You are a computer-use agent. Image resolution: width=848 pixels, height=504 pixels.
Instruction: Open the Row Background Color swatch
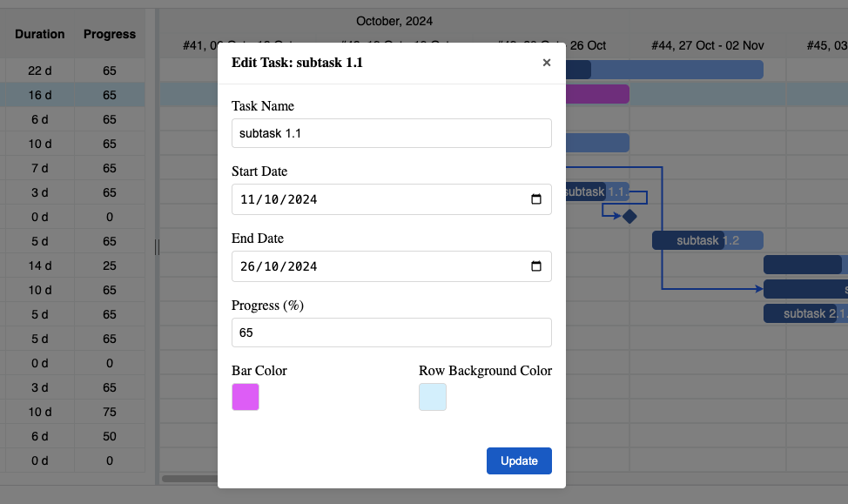(x=433, y=397)
